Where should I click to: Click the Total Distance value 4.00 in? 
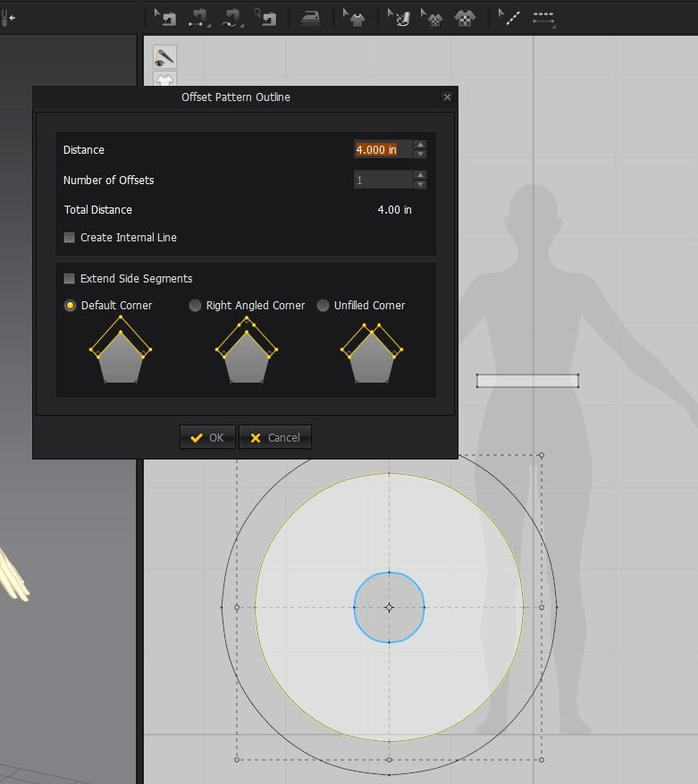click(394, 210)
